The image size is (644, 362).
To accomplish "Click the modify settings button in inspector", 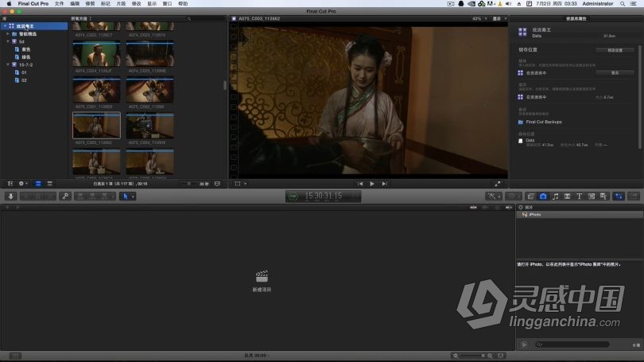I will (615, 50).
